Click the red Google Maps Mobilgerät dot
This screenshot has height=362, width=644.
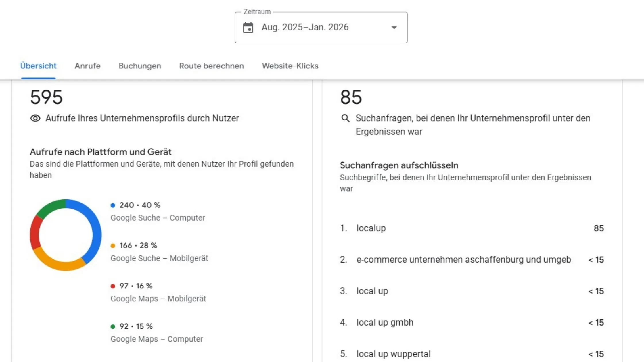click(x=113, y=286)
